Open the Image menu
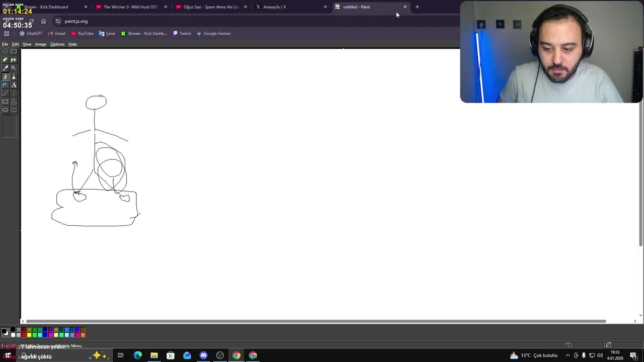 point(41,44)
